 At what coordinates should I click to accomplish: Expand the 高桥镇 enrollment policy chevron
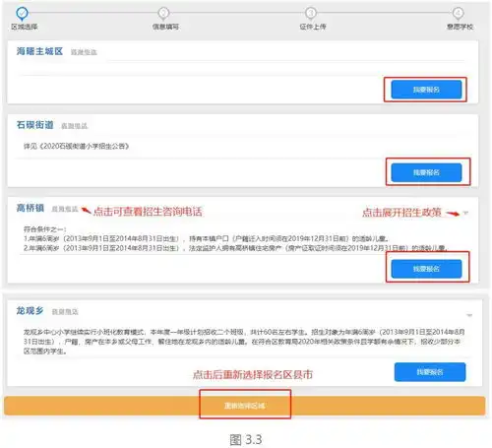[x=465, y=213]
